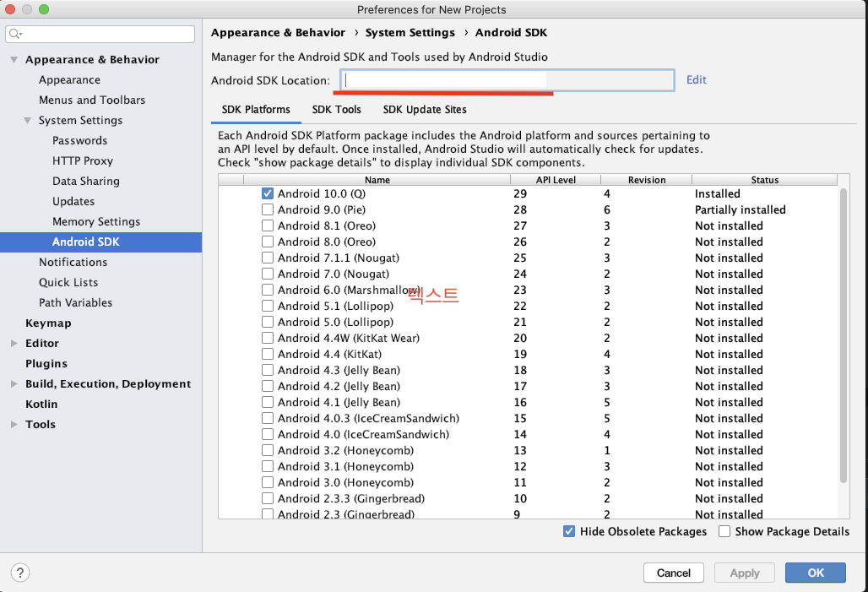Open the SDK Update Sites tab

point(425,110)
